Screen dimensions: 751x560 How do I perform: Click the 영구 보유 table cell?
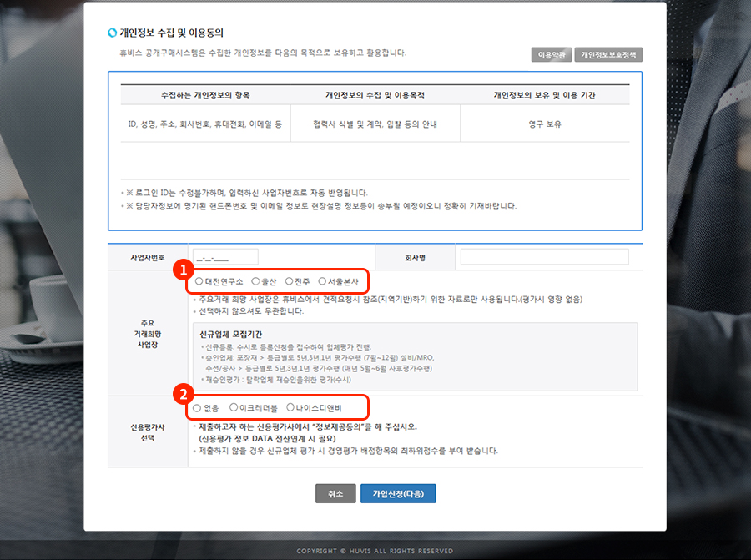[545, 124]
